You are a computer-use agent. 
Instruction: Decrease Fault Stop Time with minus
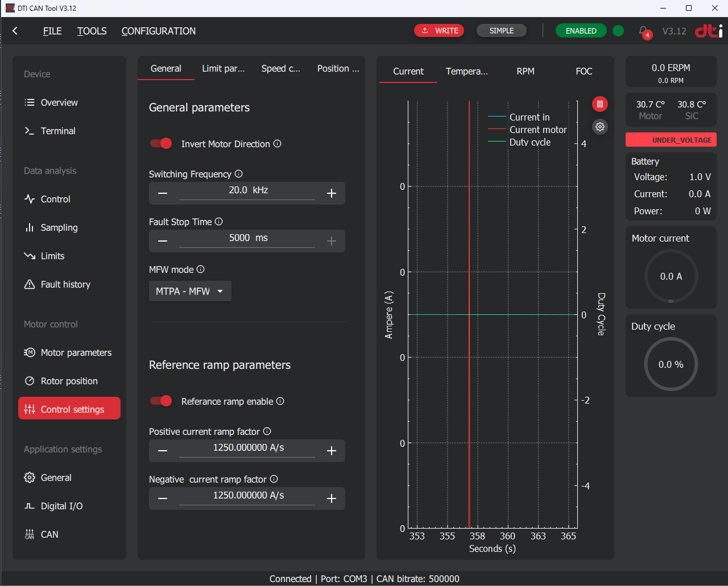[x=163, y=241]
